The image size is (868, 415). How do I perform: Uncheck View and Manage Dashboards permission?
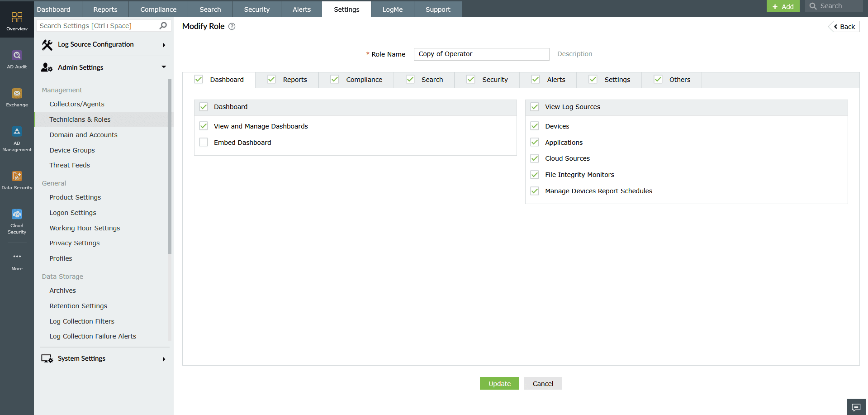tap(204, 126)
